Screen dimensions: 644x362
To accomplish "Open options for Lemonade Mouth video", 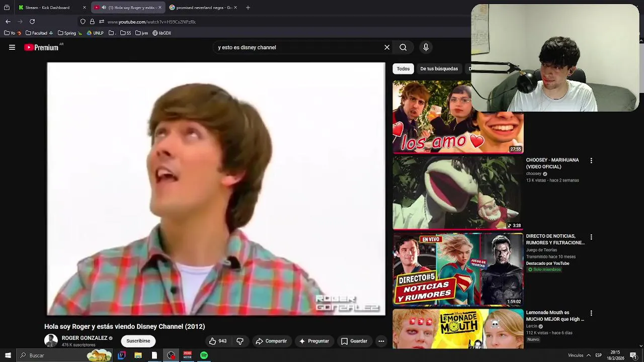I will 591,313.
